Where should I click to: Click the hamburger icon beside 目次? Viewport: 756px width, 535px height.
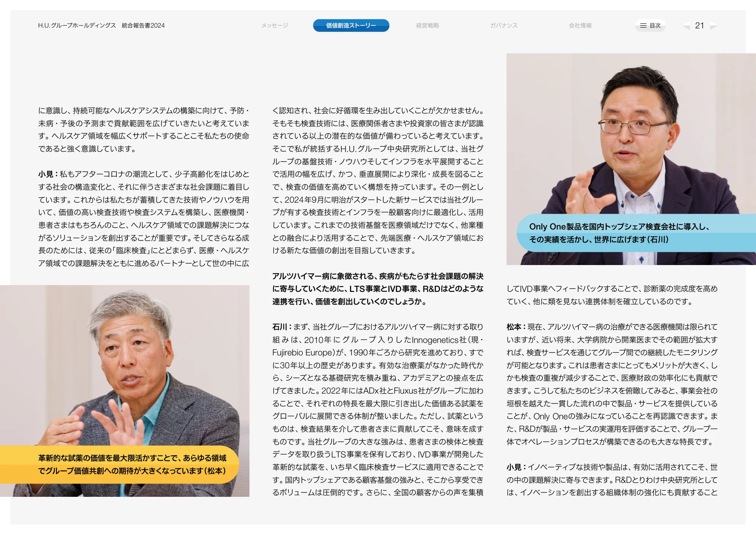point(643,25)
